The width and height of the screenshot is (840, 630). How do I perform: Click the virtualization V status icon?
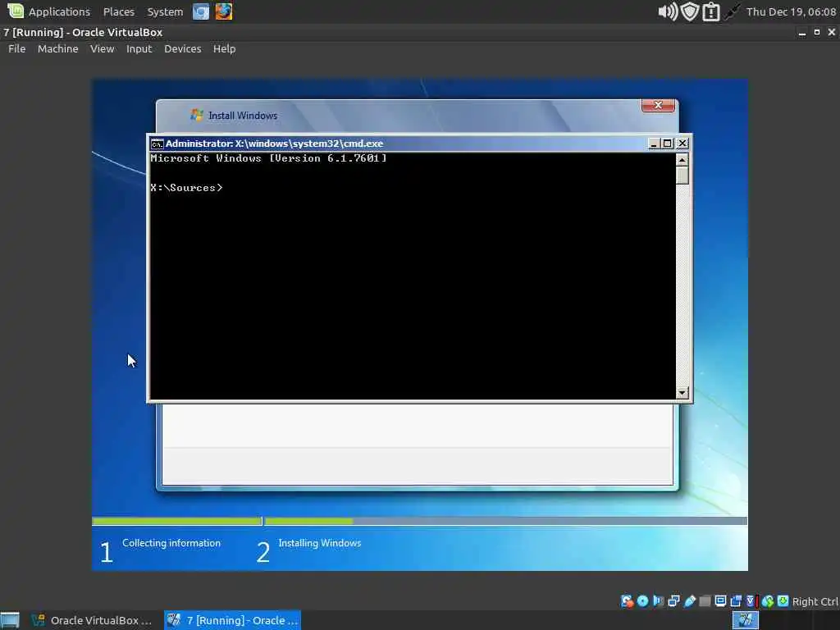click(x=751, y=601)
